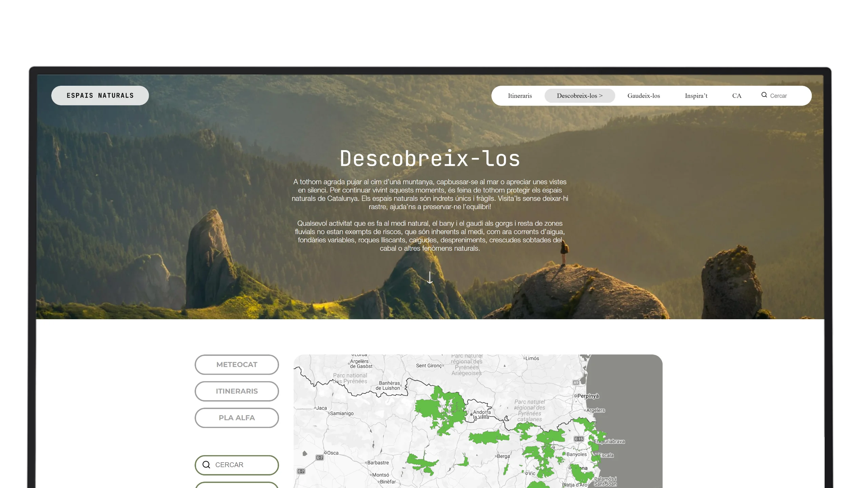Select the Perpinyà label on the map
The width and height of the screenshot is (868, 488).
pos(588,396)
